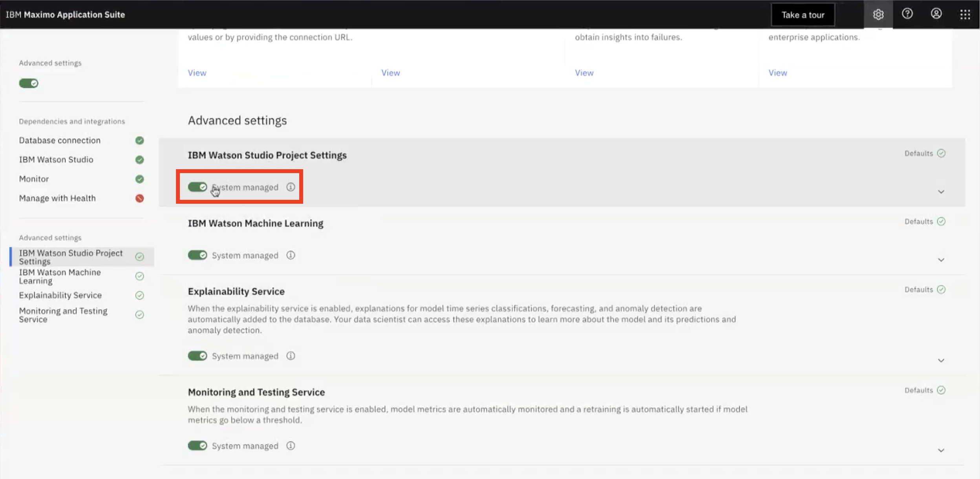Click the second View link in cards row
This screenshot has height=479, width=980.
click(x=391, y=73)
